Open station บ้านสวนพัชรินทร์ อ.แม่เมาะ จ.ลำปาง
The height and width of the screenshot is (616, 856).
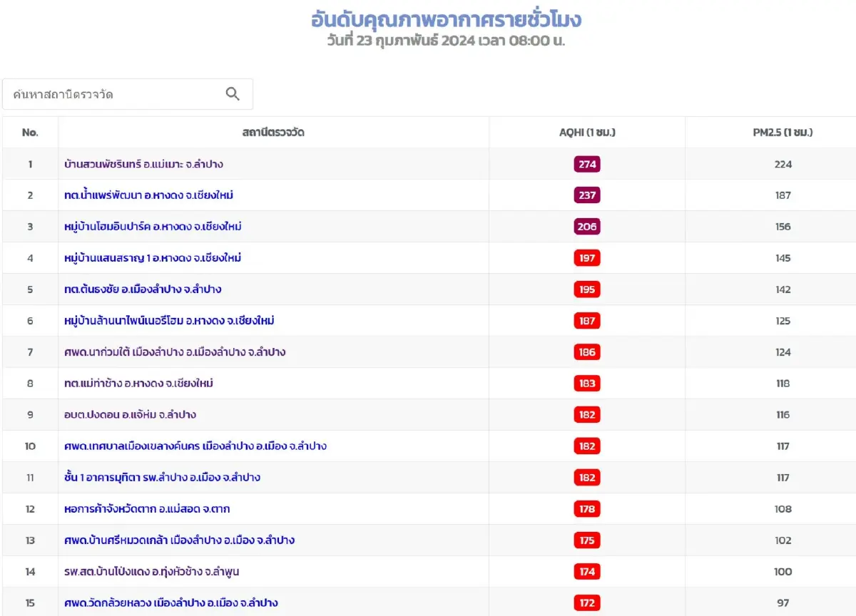click(x=143, y=164)
